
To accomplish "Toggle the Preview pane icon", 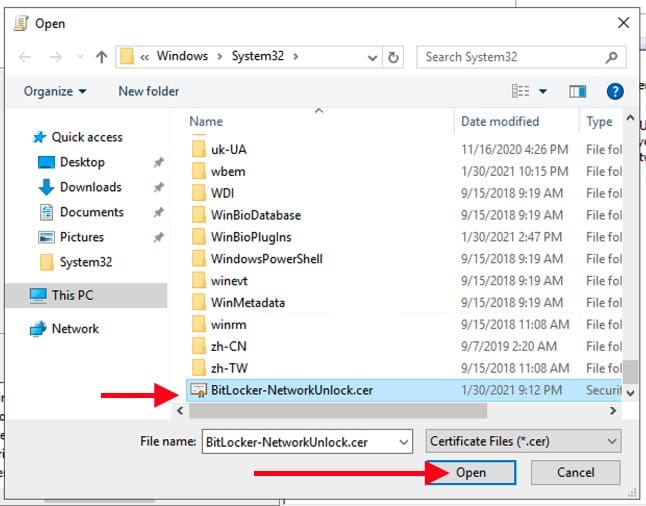I will coord(578,91).
